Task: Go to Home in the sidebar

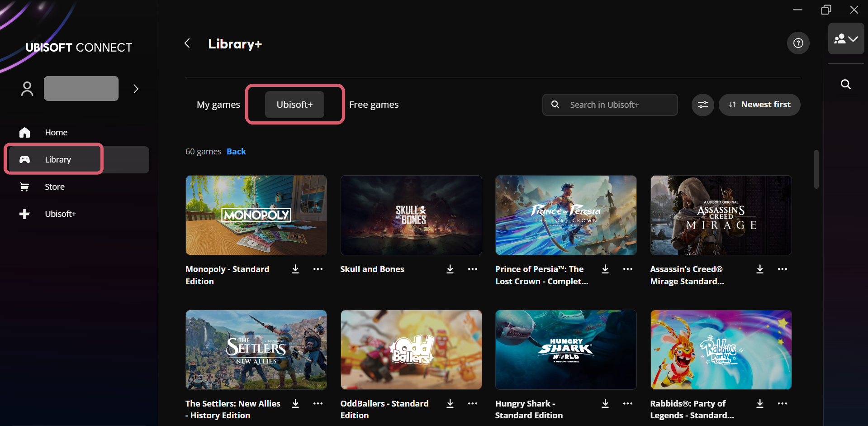Action: 56,133
